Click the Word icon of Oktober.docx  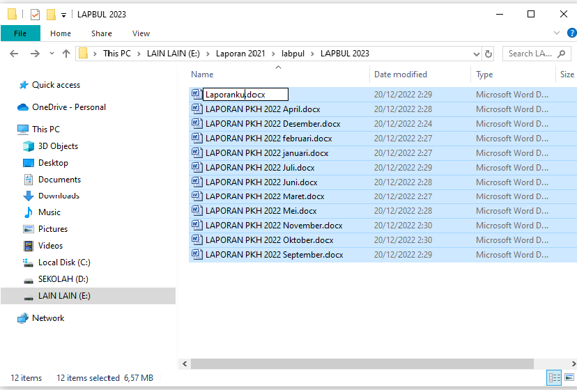(197, 240)
